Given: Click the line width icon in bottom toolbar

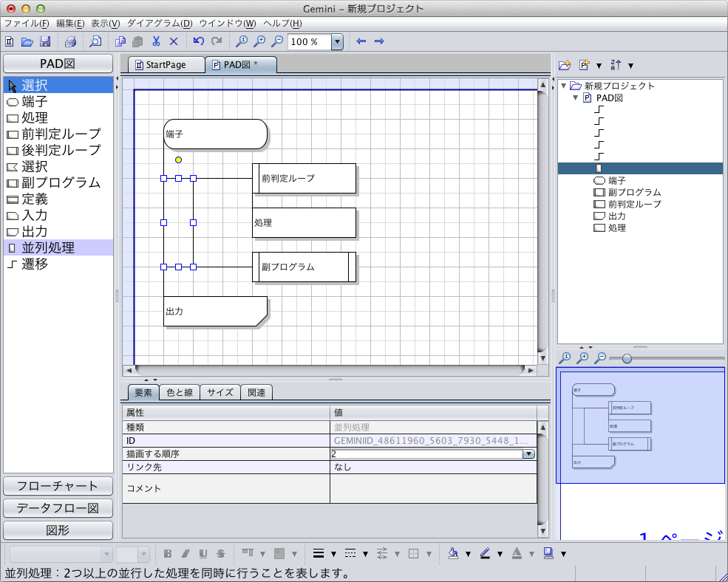Looking at the screenshot, I should coord(319,553).
